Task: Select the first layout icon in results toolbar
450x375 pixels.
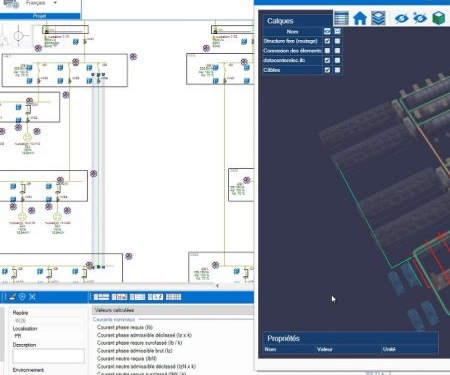Action: (101, 297)
